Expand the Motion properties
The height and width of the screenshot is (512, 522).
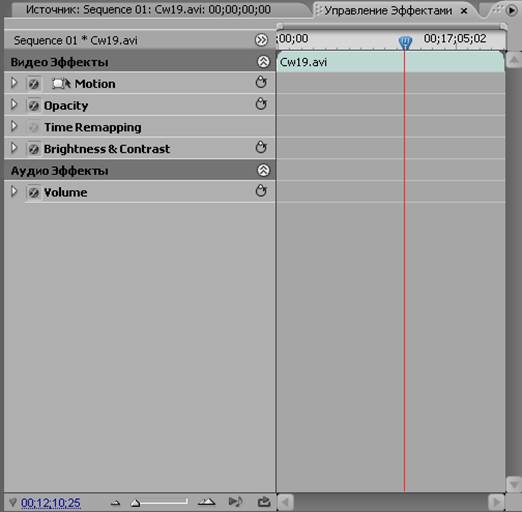click(x=14, y=83)
